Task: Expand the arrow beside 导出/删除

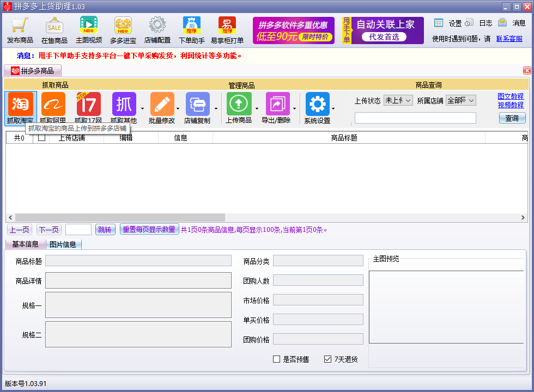Action: coord(295,108)
